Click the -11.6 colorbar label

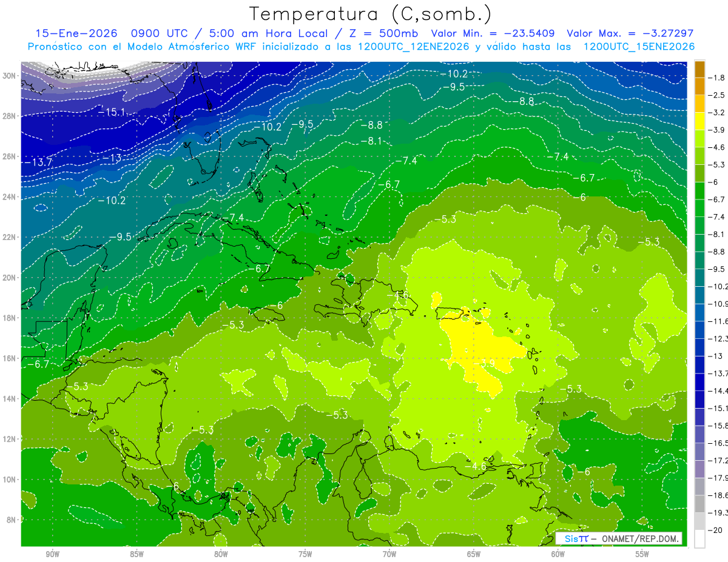720,321
